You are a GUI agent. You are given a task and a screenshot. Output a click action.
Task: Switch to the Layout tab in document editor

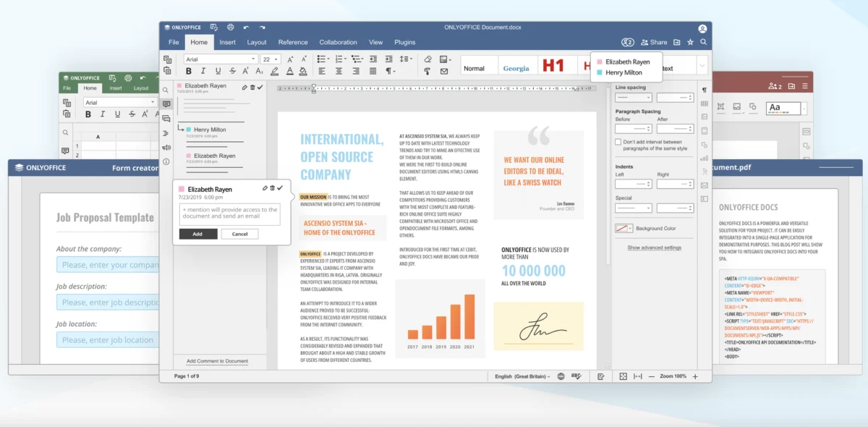coord(257,42)
